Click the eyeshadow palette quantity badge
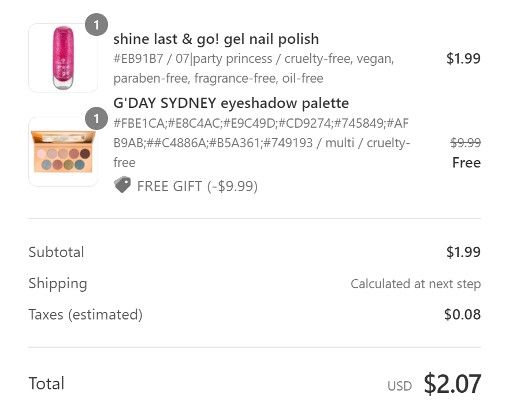Image resolution: width=513 pixels, height=420 pixels. click(96, 118)
